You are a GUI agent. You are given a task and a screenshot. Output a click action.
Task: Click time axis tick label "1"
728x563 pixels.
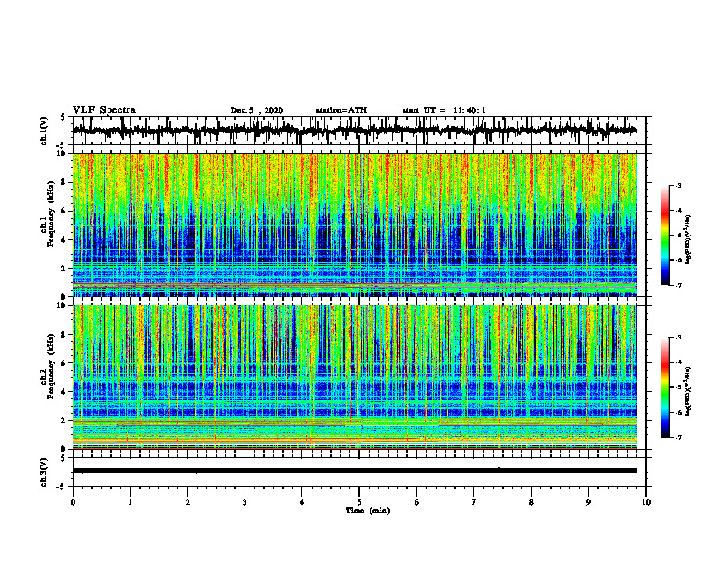(x=130, y=502)
